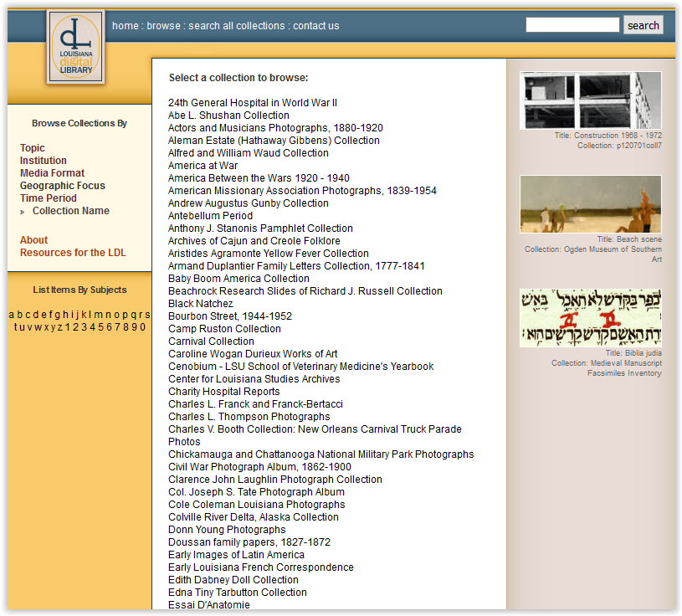Open Charles V. Booth Collection link
This screenshot has width=682, height=616.
tap(315, 435)
